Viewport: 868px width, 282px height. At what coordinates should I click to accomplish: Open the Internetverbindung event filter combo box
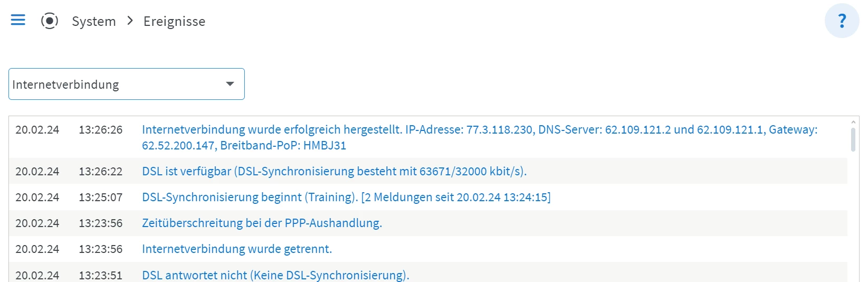point(116,84)
